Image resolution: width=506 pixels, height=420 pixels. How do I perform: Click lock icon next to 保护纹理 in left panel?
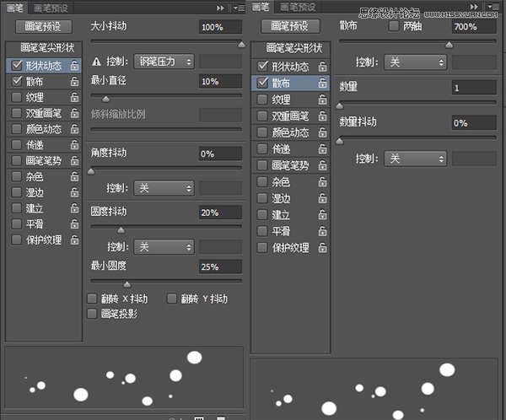click(74, 240)
